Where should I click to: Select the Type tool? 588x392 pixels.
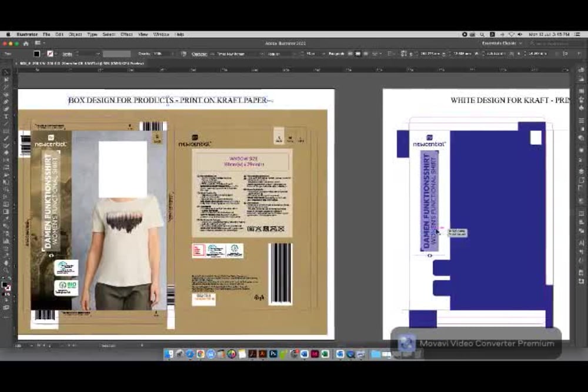pyautogui.click(x=6, y=116)
